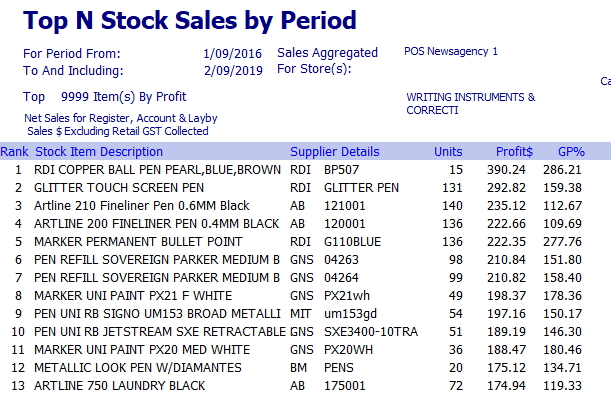The height and width of the screenshot is (397, 611).
Task: Click the Supplier Details column header
Action: (x=335, y=152)
